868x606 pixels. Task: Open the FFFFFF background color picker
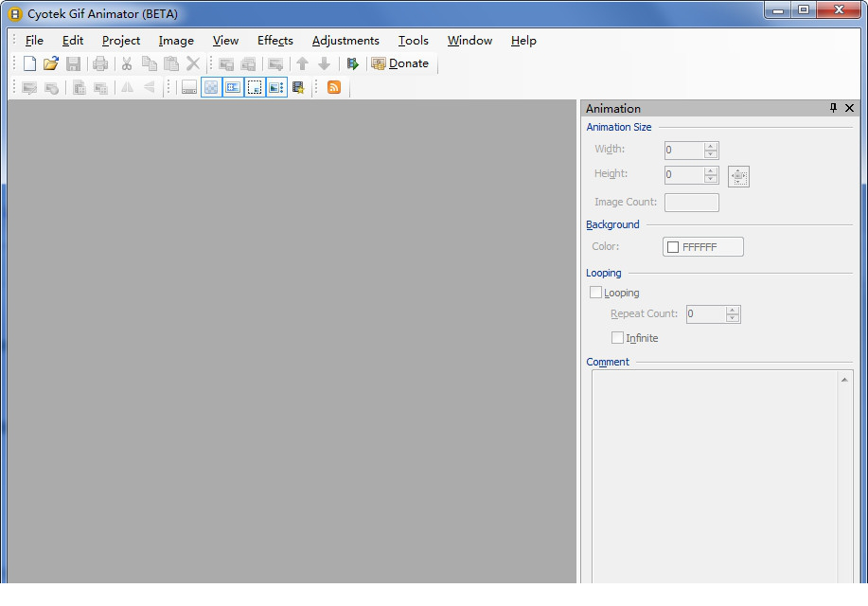coord(703,247)
